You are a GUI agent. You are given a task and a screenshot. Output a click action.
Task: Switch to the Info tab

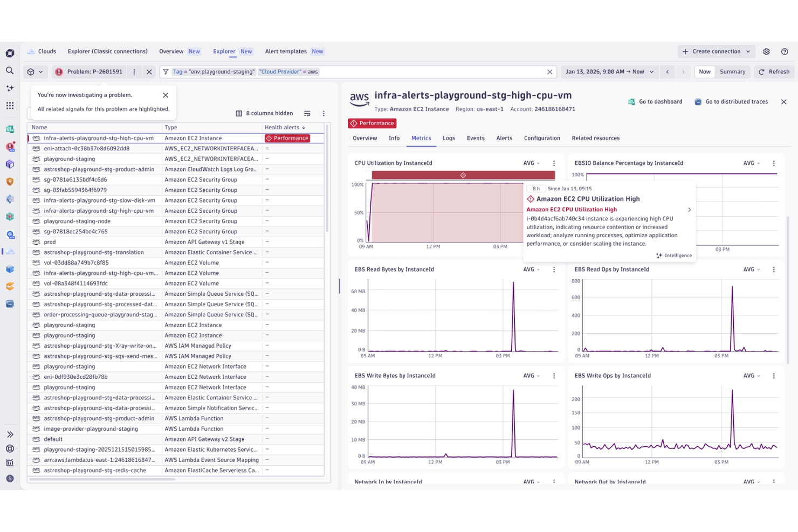[394, 139]
